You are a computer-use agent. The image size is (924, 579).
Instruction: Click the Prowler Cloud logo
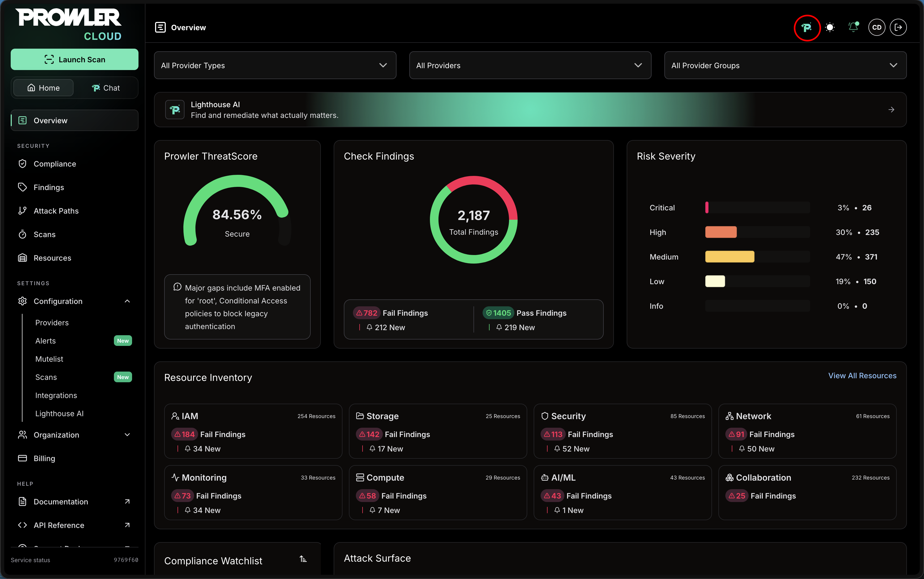tap(69, 25)
